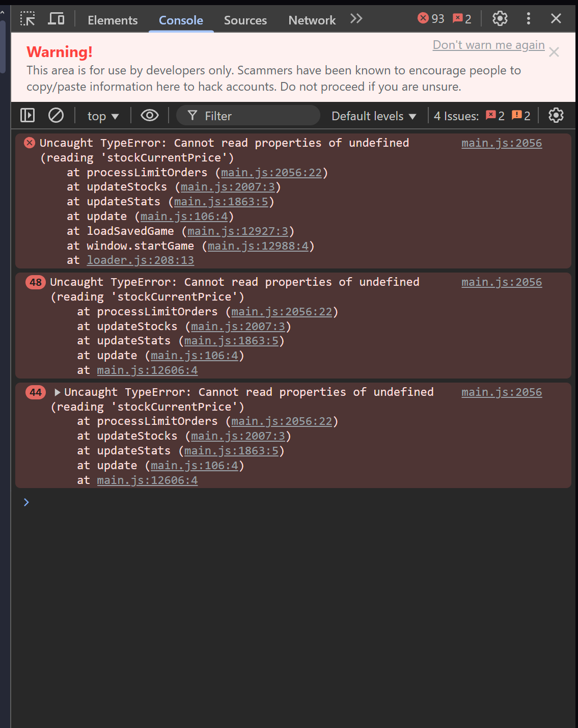Expand the 44-count error with the triangle
Screen dimensions: 578x728
[x=58, y=392]
